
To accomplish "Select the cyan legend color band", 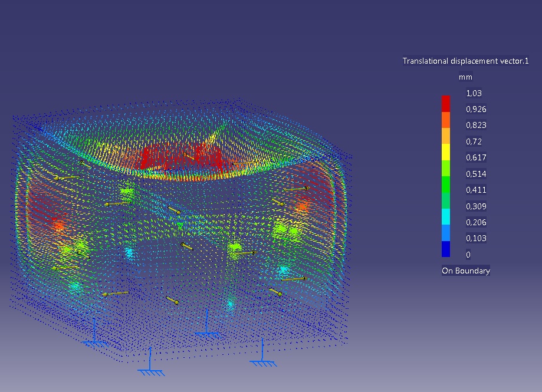I will (x=446, y=216).
